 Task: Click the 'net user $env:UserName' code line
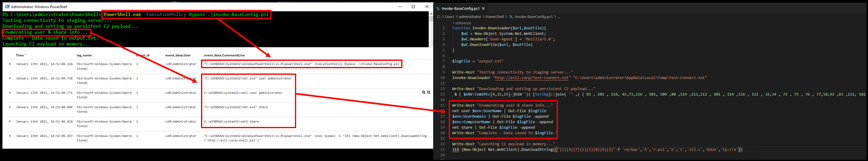499,111
